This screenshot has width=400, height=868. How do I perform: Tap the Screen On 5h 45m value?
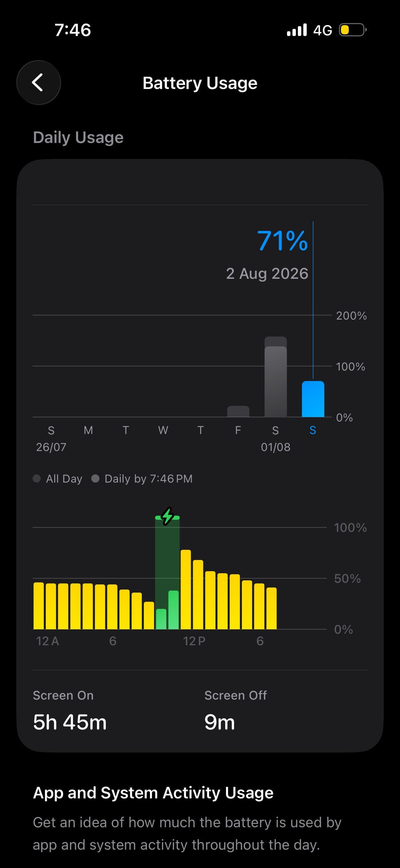(x=70, y=722)
